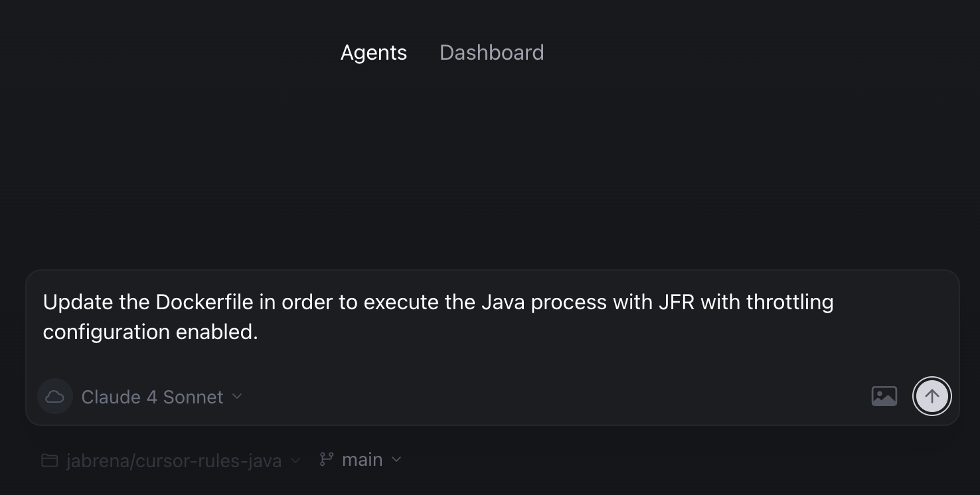Open the main branch selector

[x=362, y=460]
